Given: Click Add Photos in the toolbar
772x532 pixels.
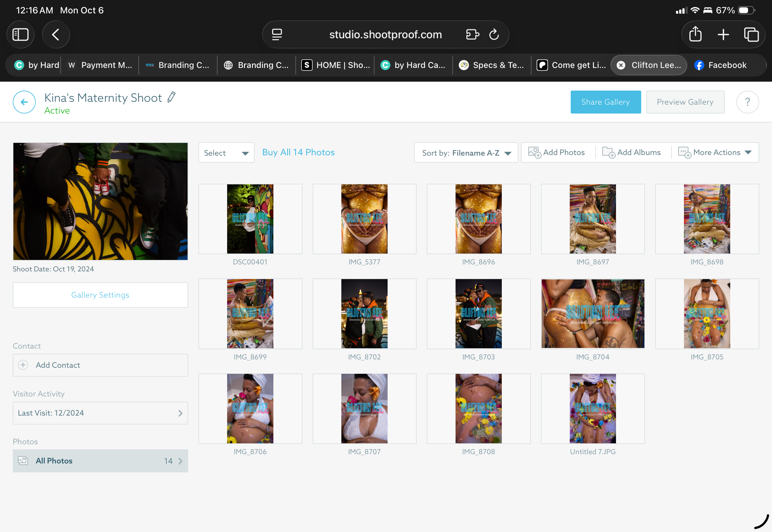Looking at the screenshot, I should coord(557,153).
